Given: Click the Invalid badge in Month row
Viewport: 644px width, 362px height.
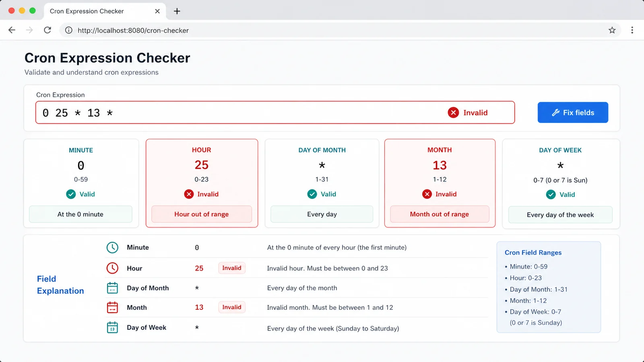Looking at the screenshot, I should [x=232, y=307].
